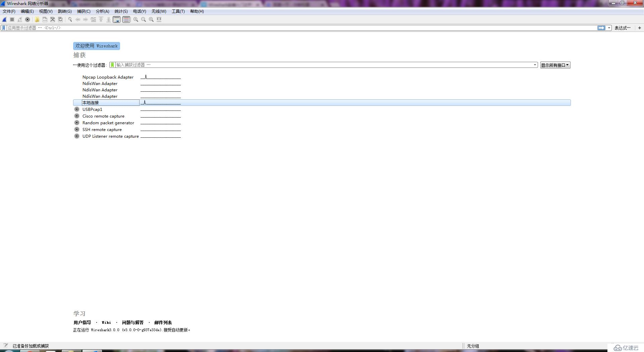
Task: Open the 电话(Y) menu
Action: 140,11
